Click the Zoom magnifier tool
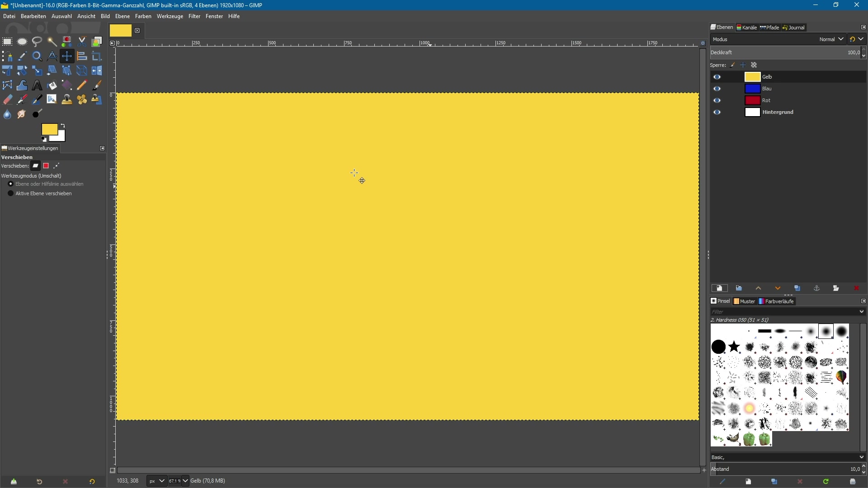This screenshot has width=868, height=488. coord(37,56)
